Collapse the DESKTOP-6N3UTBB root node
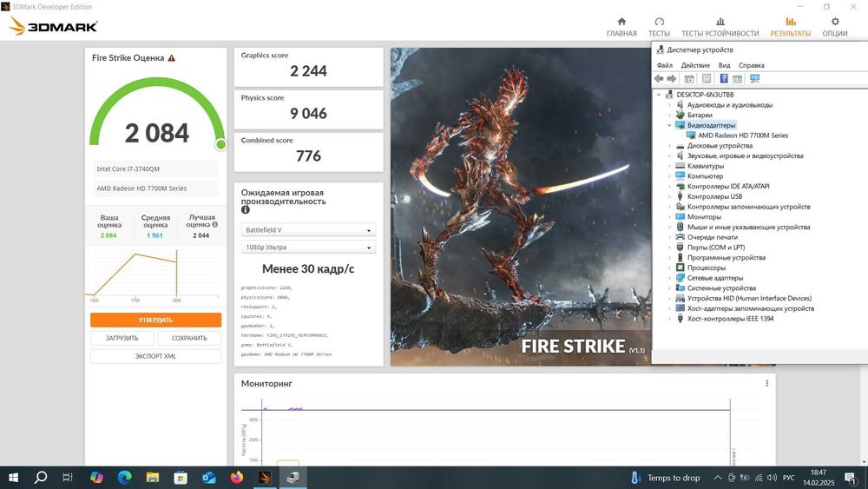The height and width of the screenshot is (489, 868). (x=659, y=95)
